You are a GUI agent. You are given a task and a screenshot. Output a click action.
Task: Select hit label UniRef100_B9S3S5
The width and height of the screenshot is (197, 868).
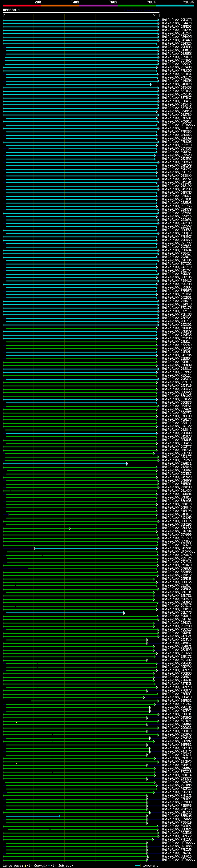(177, 779)
